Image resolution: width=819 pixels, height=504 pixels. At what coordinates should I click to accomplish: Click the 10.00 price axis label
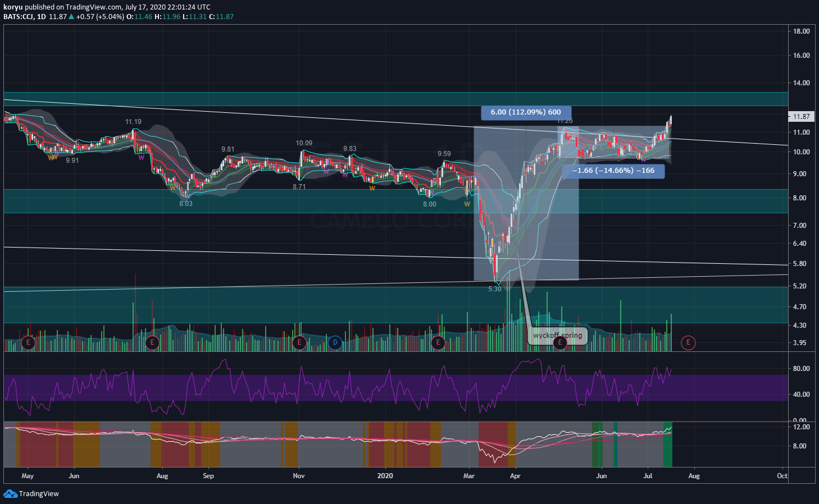[x=801, y=152]
